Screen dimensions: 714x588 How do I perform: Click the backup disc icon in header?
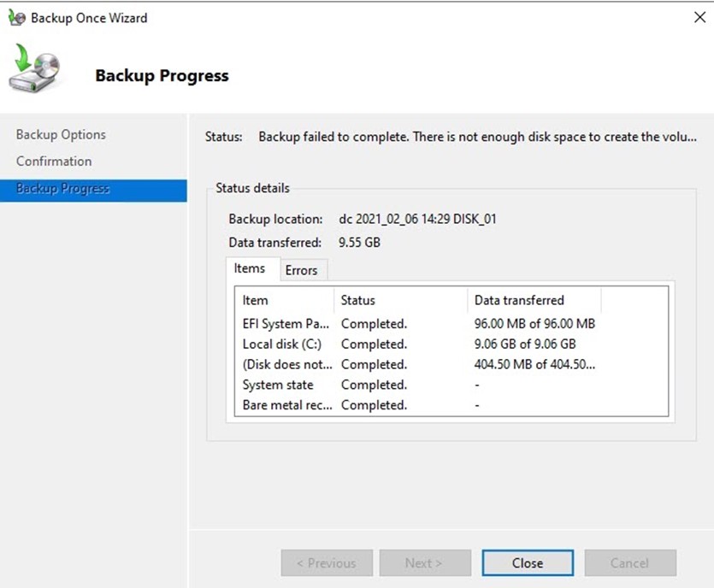point(34,71)
